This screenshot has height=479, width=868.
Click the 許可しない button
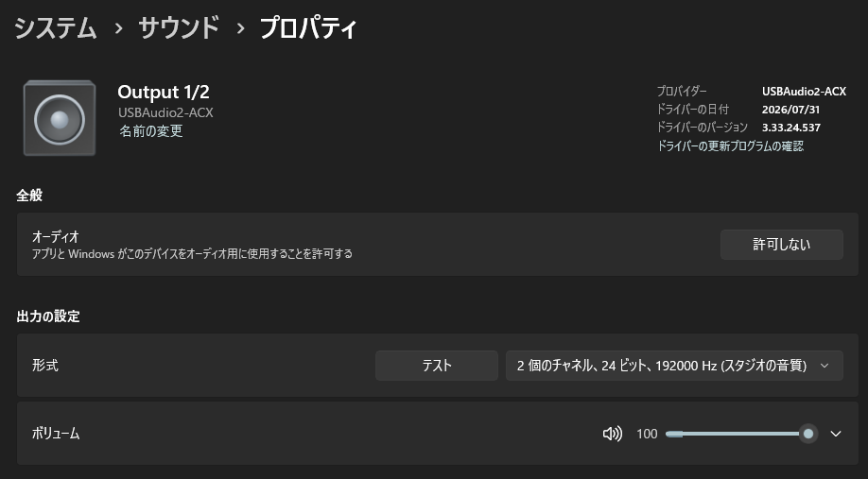782,245
